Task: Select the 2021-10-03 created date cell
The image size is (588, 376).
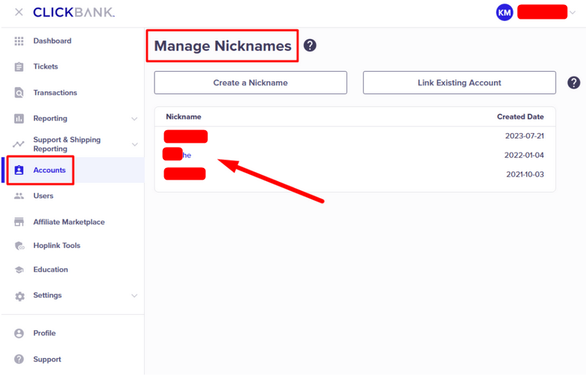Action: (525, 174)
